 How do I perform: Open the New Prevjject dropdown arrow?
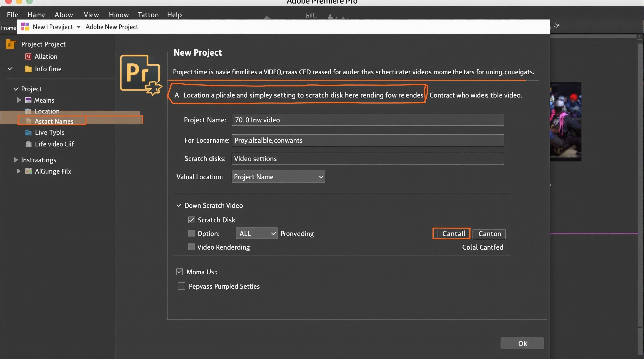(78, 27)
